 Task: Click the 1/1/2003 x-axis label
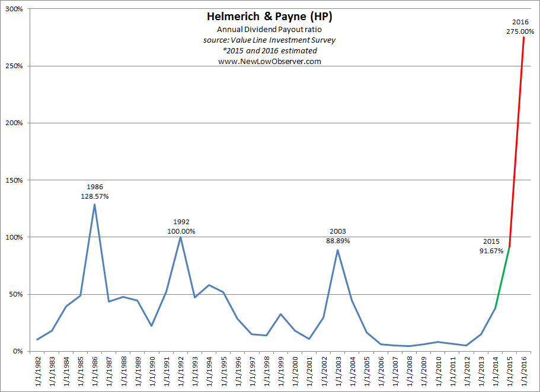[338, 371]
